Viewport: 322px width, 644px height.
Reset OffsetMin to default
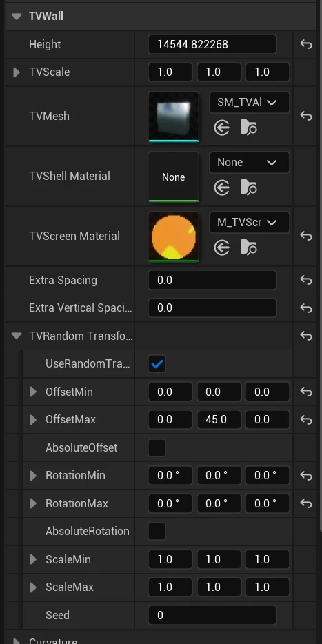(x=306, y=392)
